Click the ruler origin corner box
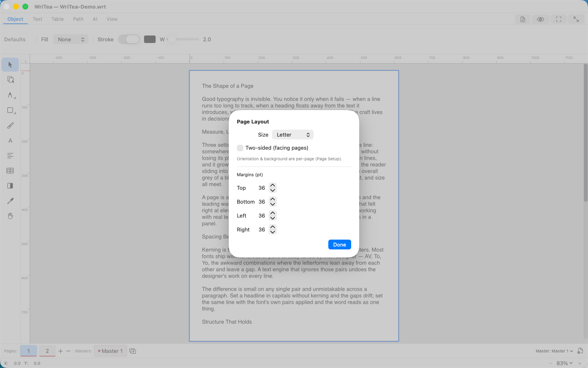The width and height of the screenshot is (588, 368). click(x=25, y=59)
